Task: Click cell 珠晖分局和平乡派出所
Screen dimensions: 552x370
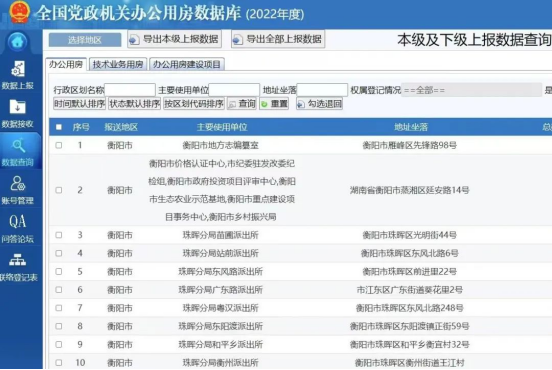Action: [x=221, y=345]
